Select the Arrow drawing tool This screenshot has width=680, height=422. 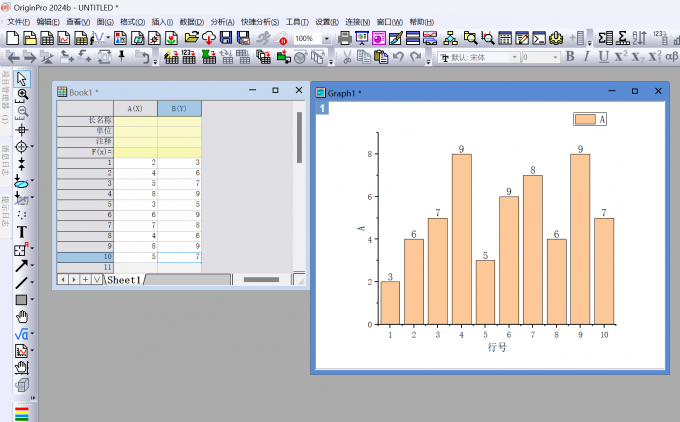click(x=22, y=266)
